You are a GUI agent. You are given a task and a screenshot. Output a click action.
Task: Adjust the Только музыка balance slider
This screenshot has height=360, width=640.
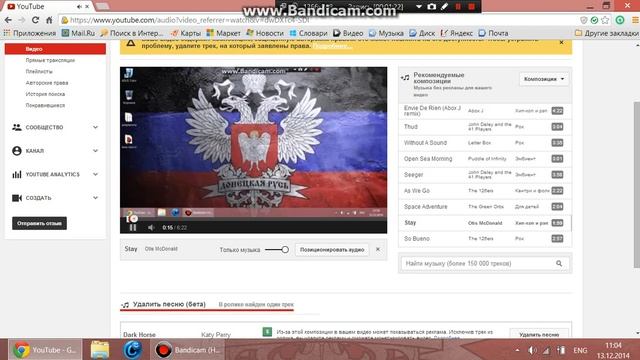coord(277,249)
